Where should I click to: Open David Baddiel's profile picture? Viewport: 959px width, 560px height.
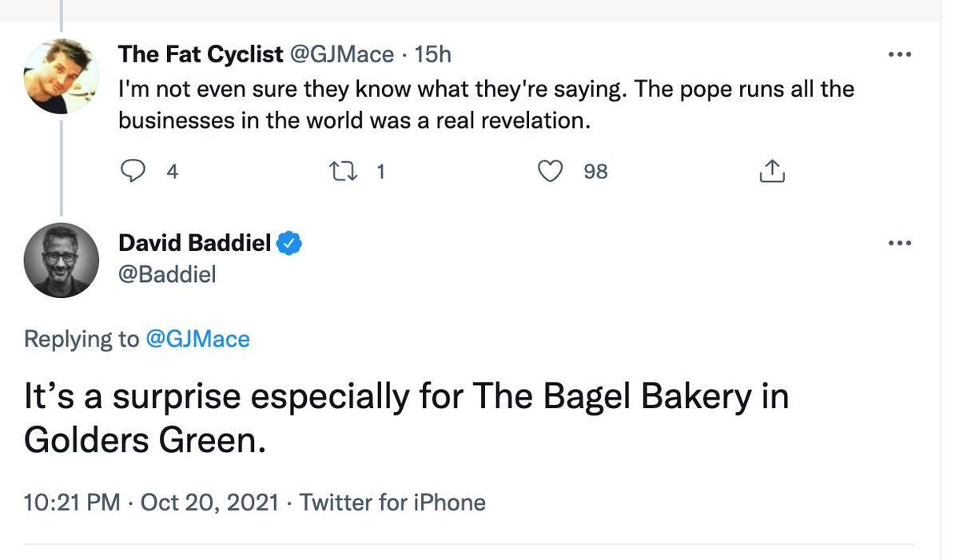[62, 260]
